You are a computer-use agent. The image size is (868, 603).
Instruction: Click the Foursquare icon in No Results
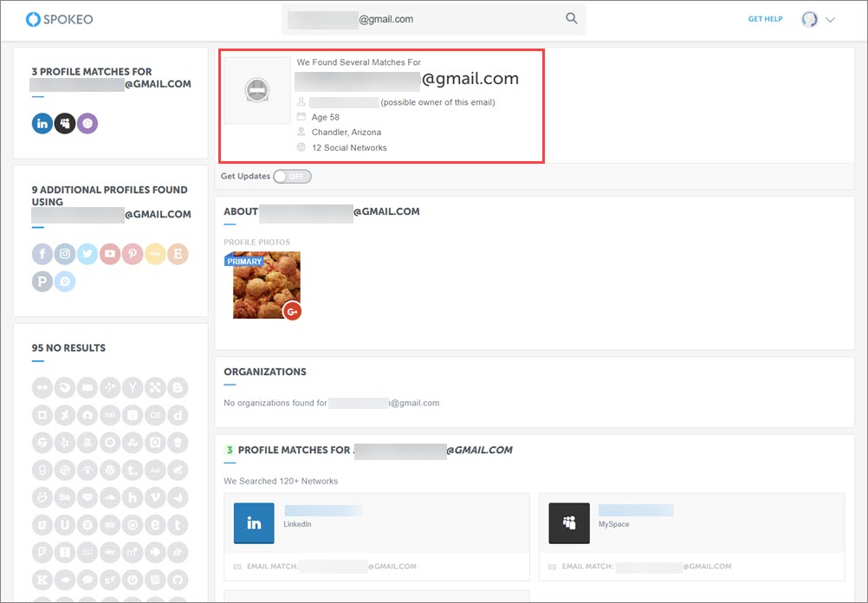[42, 552]
